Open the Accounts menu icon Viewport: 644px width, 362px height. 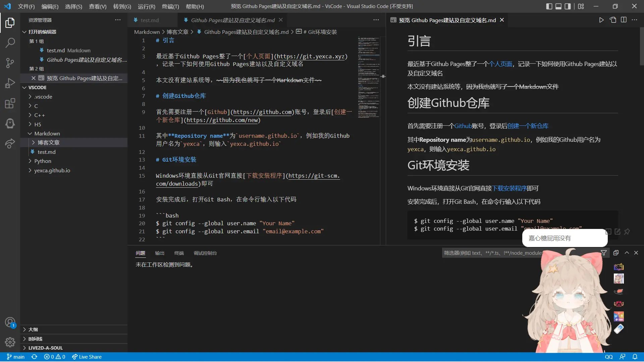coord(10,322)
